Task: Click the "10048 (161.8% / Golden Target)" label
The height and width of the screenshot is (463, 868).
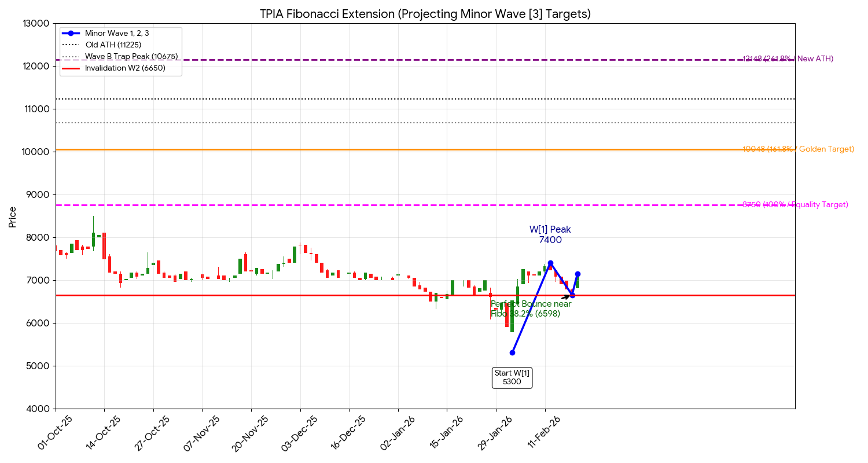Action: pos(798,149)
